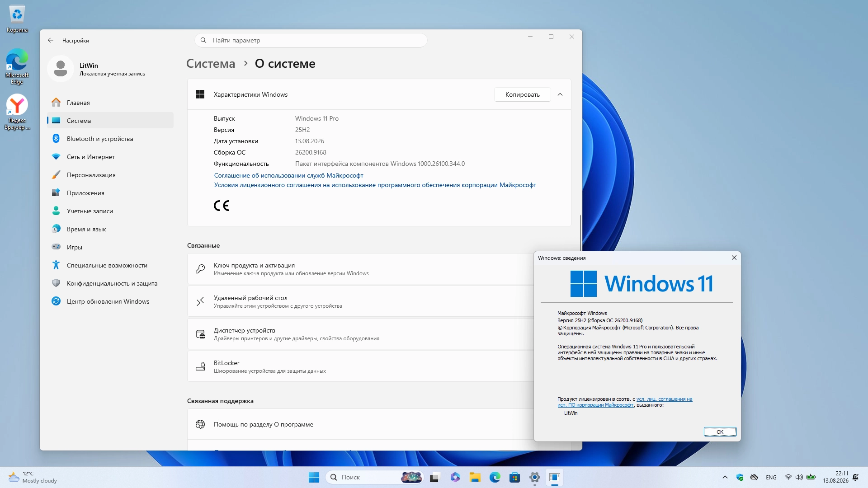Open Соглашение об использовании служб Майкрософт link
The height and width of the screenshot is (488, 868).
288,175
